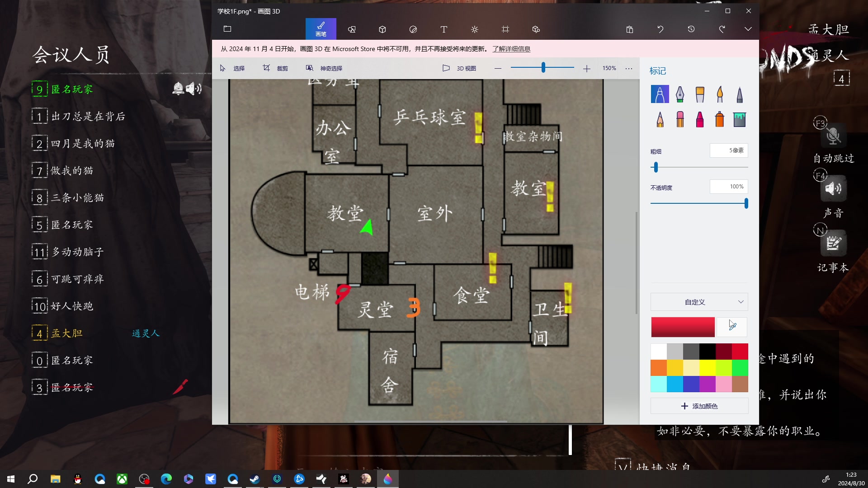Pick the white color swatch
Screen dimensions: 868x488
pyautogui.click(x=659, y=352)
